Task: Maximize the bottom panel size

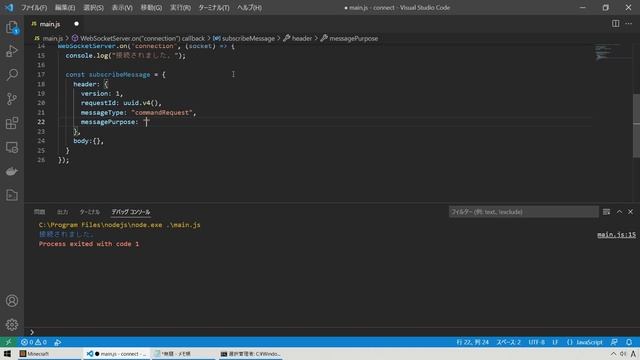Action: [x=619, y=211]
